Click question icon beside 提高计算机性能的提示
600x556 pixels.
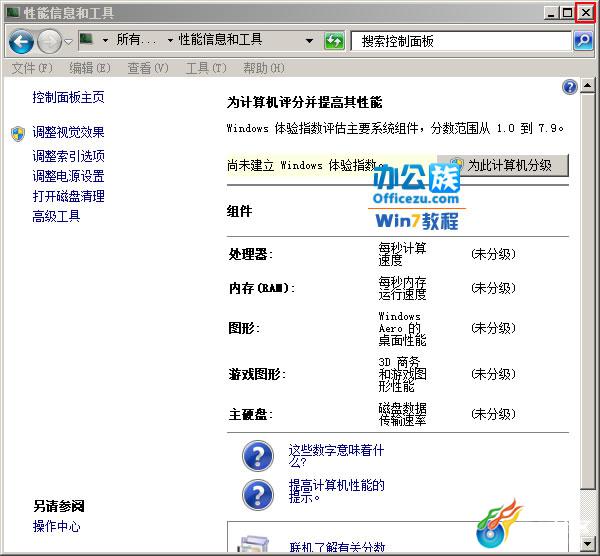[258, 495]
